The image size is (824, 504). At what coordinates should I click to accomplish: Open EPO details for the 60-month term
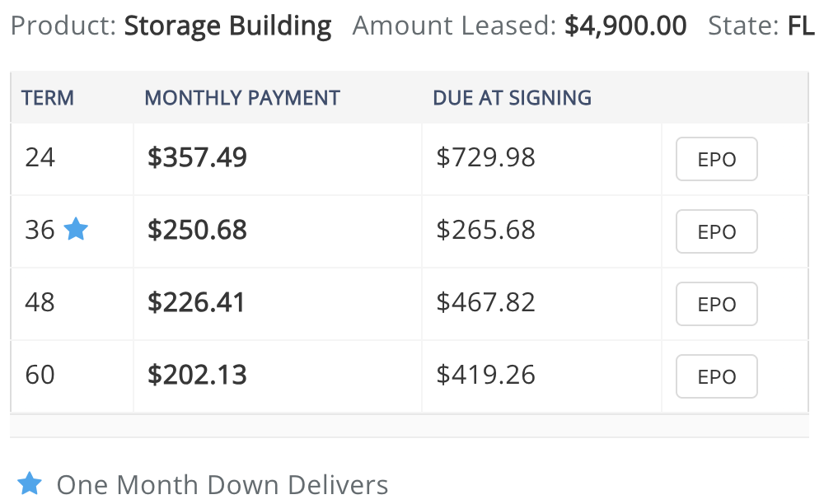(x=716, y=376)
